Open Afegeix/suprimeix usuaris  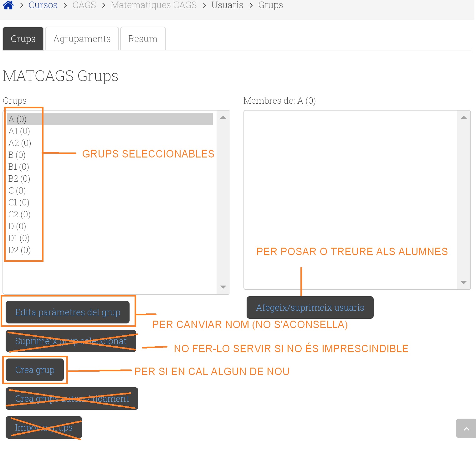pos(310,307)
